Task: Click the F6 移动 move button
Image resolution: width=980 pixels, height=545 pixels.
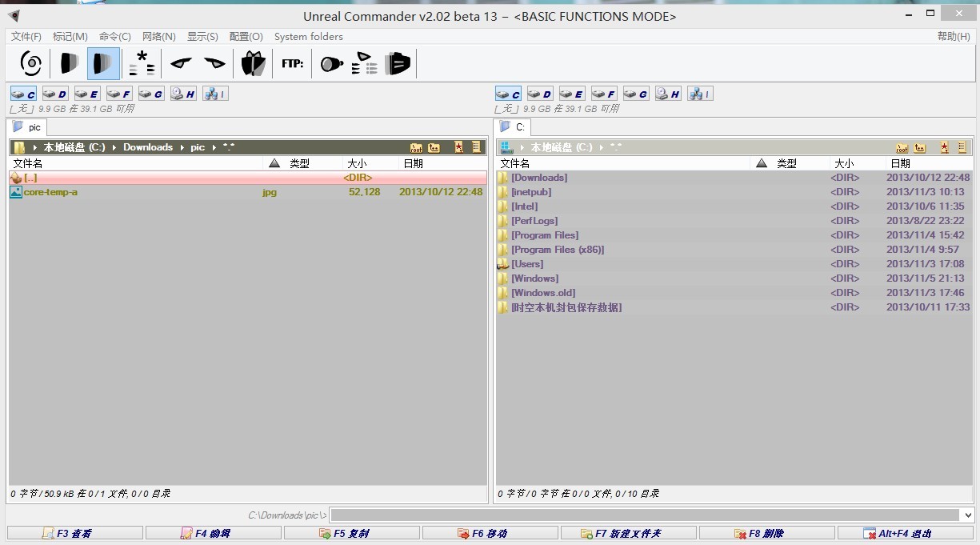Action: (490, 533)
